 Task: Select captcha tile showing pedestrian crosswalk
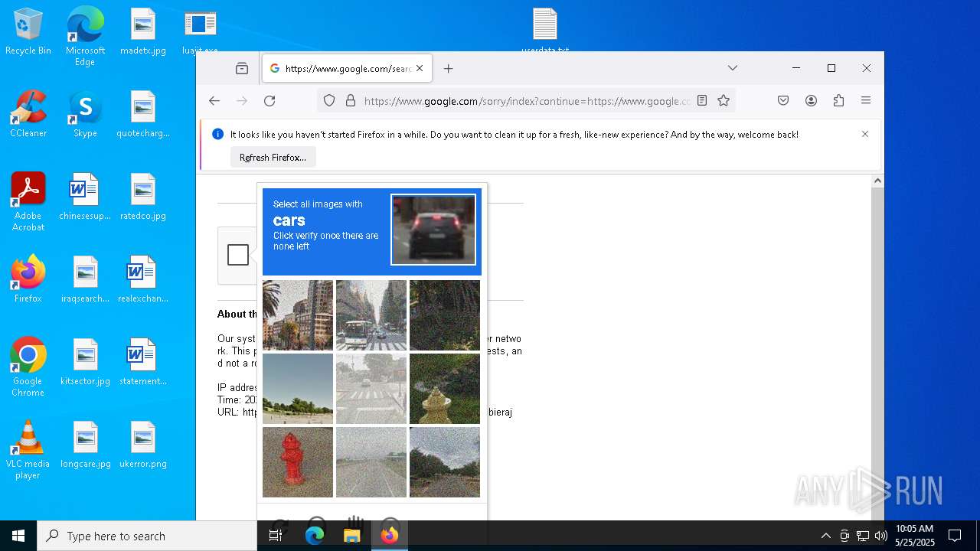coord(371,389)
